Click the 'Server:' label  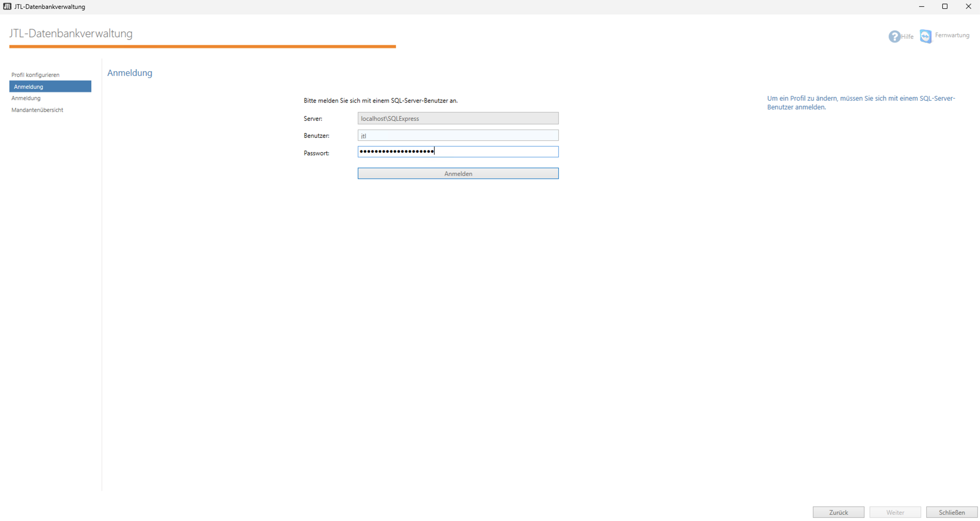313,119
